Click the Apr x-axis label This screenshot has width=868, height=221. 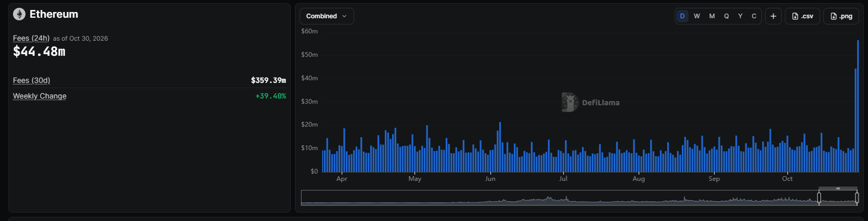tap(342, 179)
